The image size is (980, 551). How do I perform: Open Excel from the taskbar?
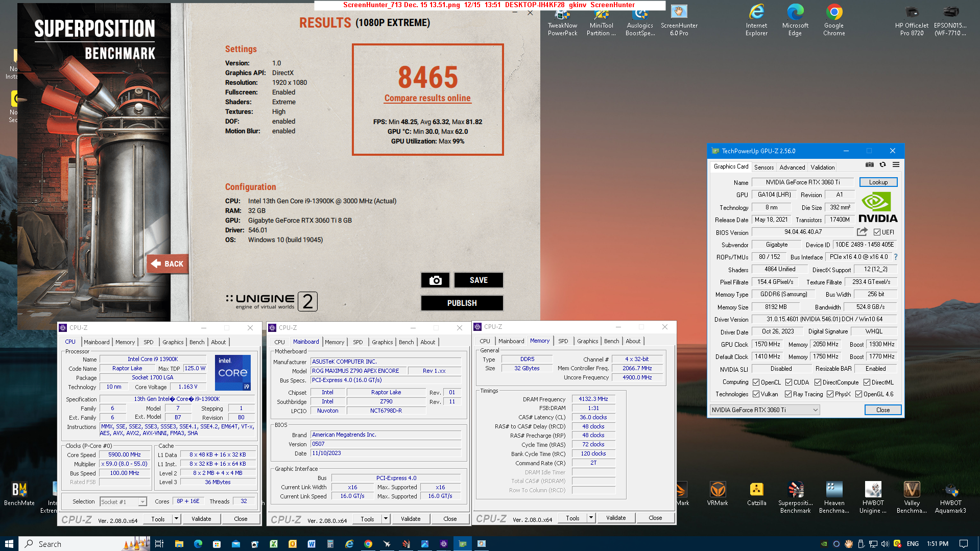[x=274, y=544]
